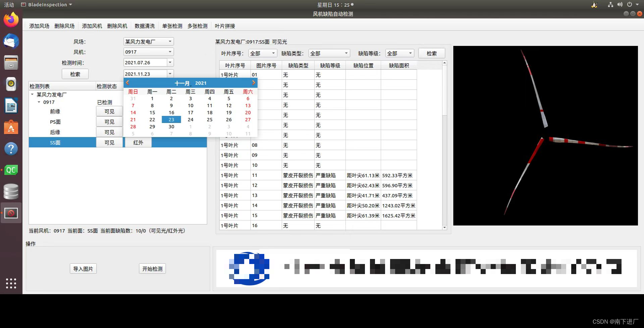Screen dimensions: 644x328
Task: Open Rhythmbox speaker icon in dock
Action: tap(11, 84)
